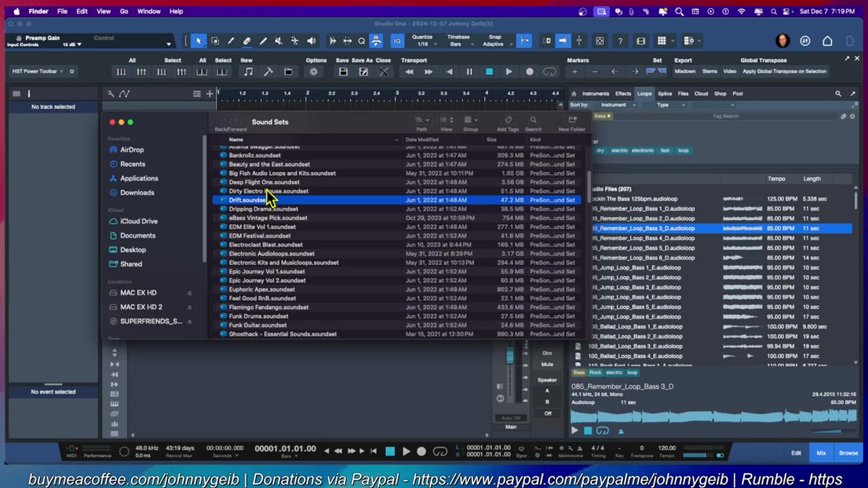Viewport: 868px width, 488px height.
Task: Click Finder Search icon
Action: 533,121
